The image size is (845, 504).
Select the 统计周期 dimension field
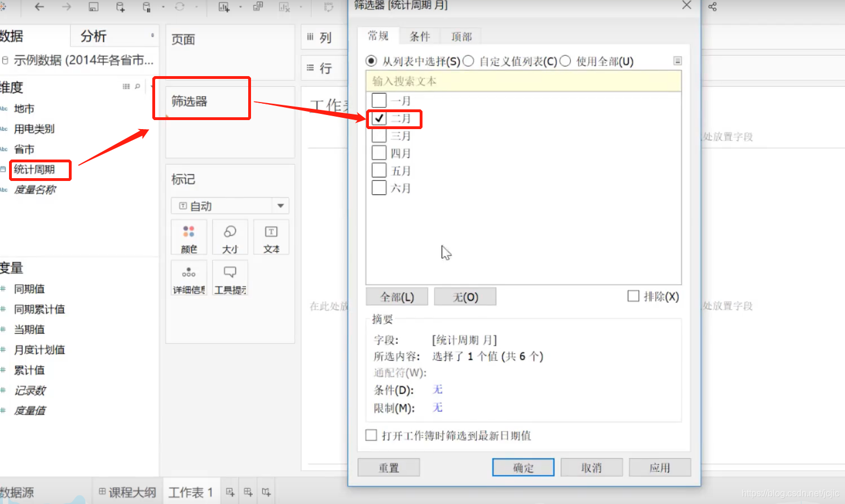(x=34, y=169)
